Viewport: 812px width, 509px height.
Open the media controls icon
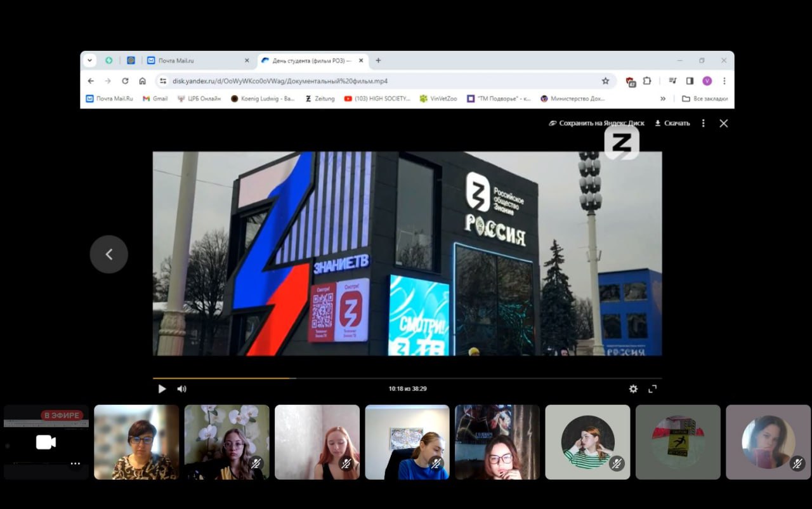click(x=672, y=81)
